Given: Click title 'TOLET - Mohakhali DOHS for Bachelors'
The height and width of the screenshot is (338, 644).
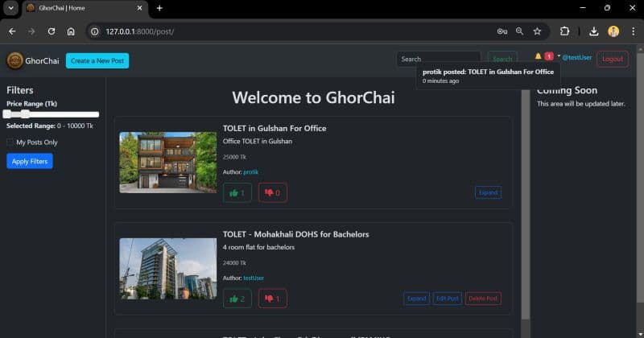Looking at the screenshot, I should click(x=295, y=234).
